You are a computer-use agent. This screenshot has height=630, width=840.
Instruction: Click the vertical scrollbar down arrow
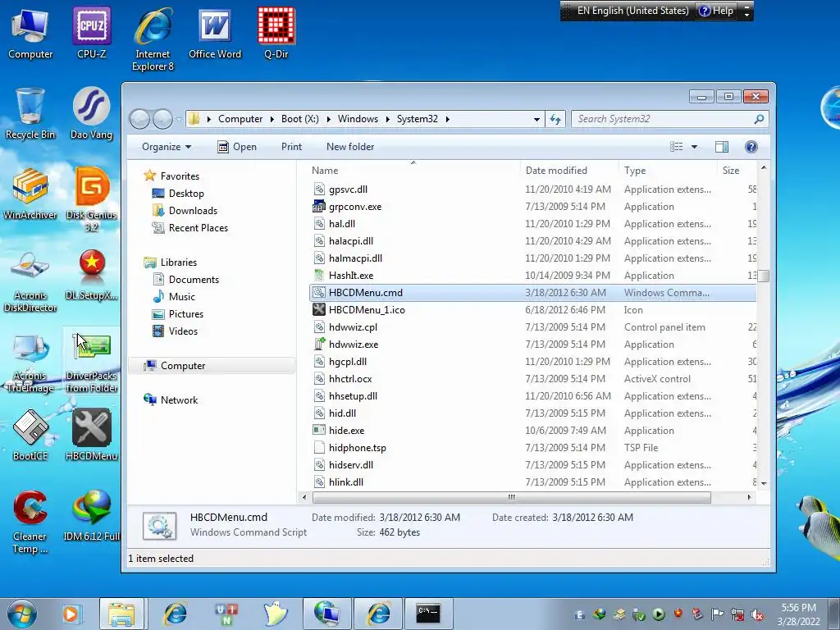[x=764, y=482]
